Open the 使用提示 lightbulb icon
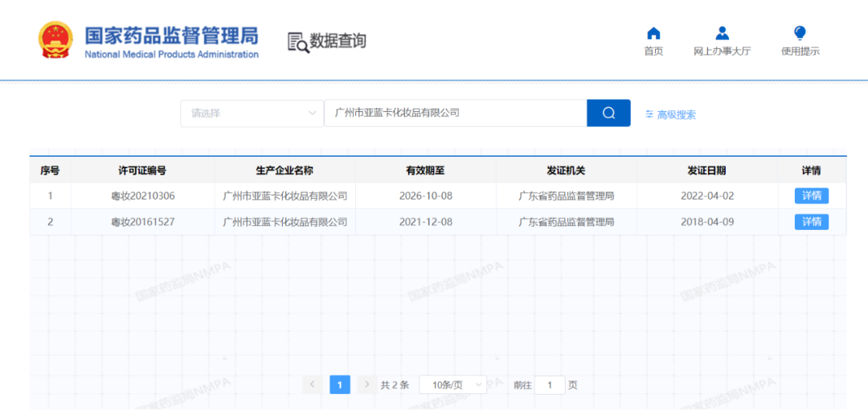This screenshot has width=868, height=415. point(800,33)
